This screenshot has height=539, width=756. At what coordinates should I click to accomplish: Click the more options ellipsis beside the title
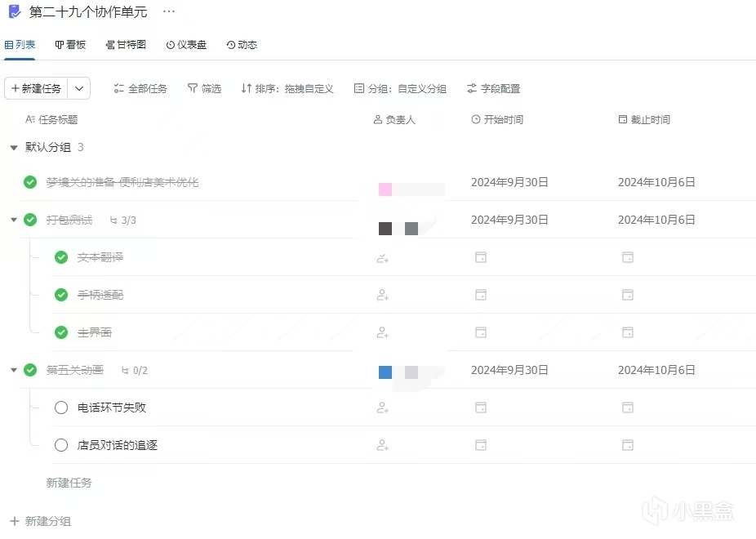pyautogui.click(x=169, y=11)
